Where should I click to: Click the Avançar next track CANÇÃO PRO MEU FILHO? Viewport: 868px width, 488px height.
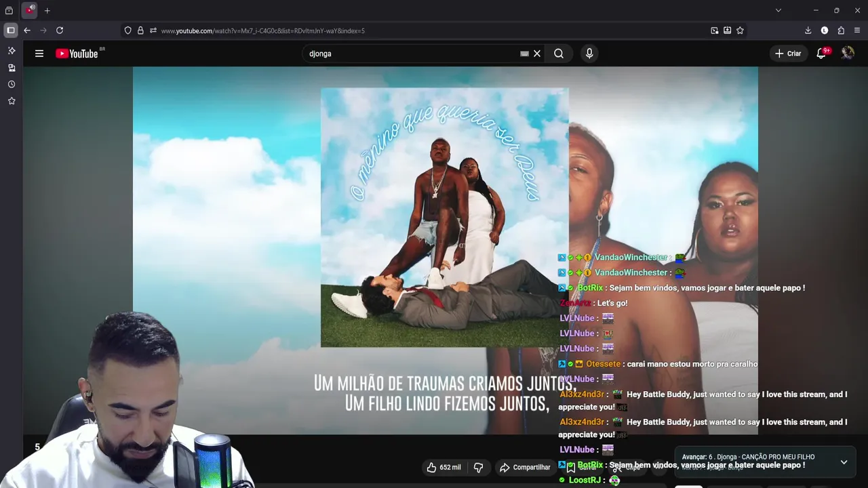coord(748,457)
